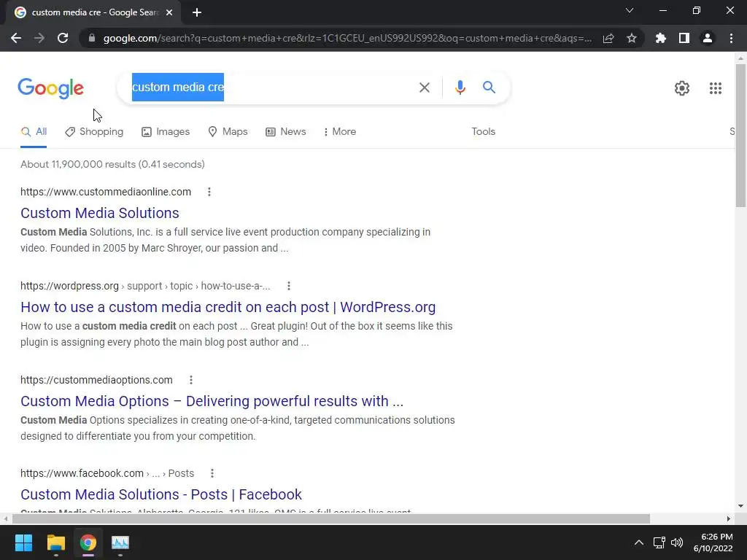Image resolution: width=747 pixels, height=560 pixels.
Task: Open the Chrome side panel
Action: [684, 38]
